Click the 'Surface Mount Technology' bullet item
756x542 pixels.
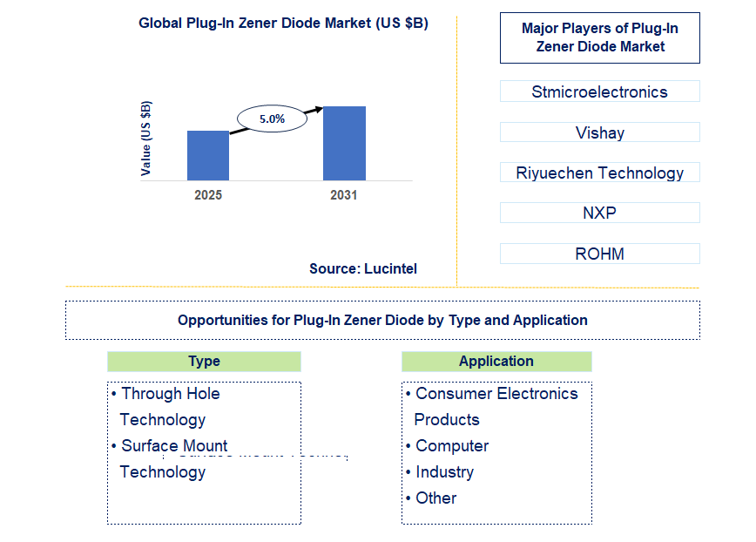[x=169, y=458]
